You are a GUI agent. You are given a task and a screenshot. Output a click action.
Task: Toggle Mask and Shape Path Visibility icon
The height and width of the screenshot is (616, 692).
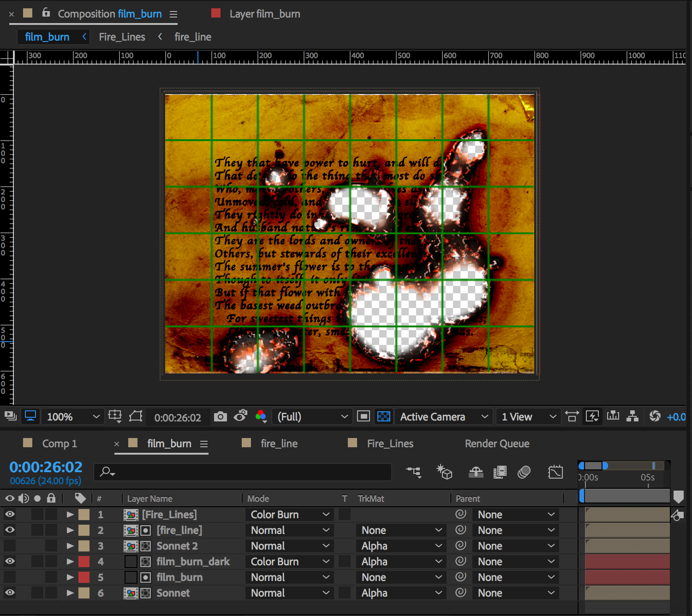(136, 416)
